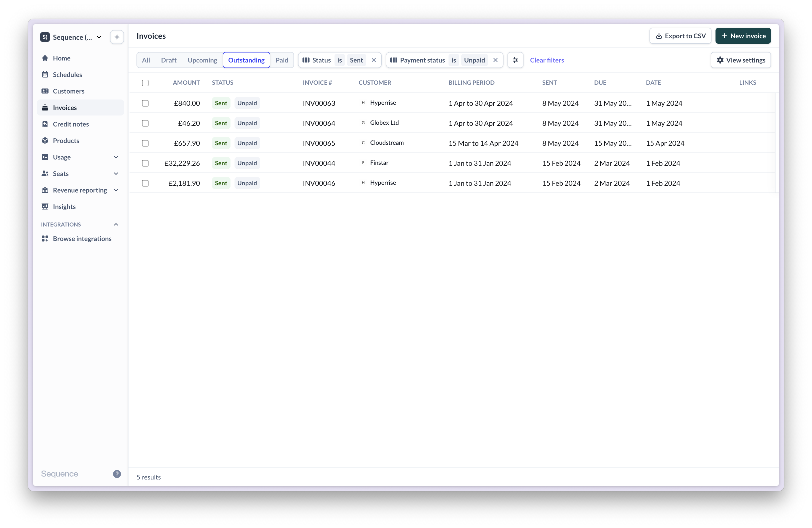Click the Clear filters link
Image resolution: width=812 pixels, height=528 pixels.
tap(546, 60)
